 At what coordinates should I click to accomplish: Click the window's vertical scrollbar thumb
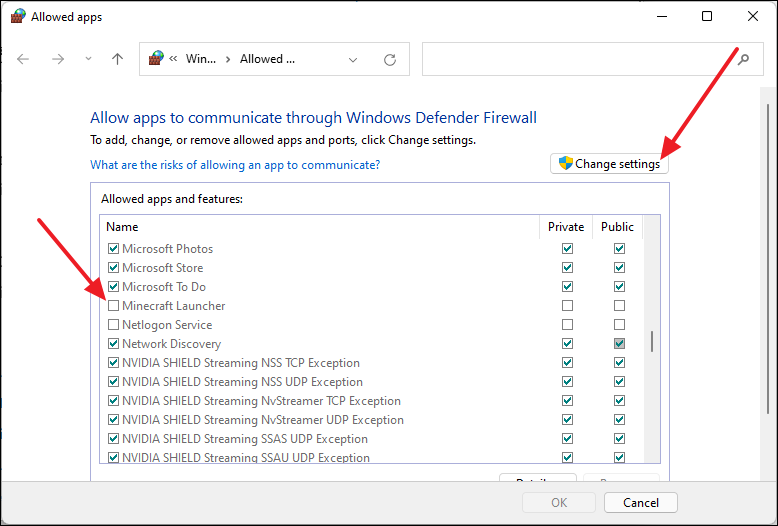[x=768, y=258]
